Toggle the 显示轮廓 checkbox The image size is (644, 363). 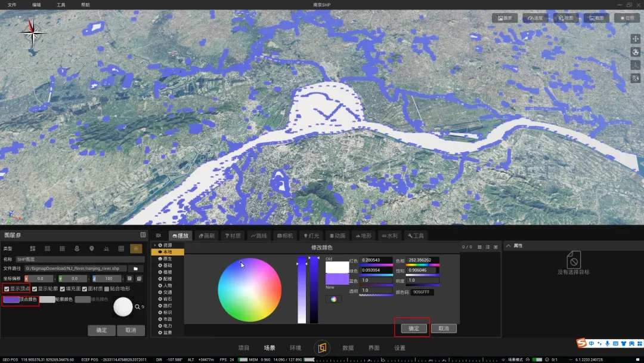(x=35, y=289)
